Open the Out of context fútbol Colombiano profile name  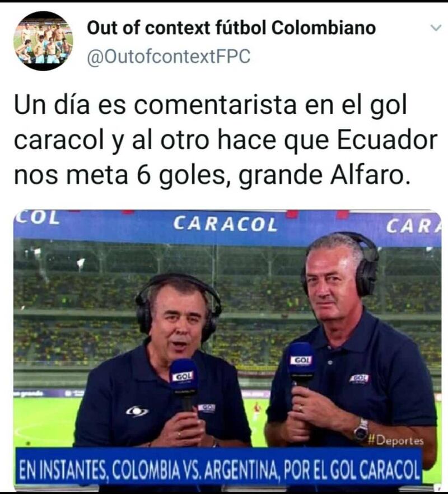pyautogui.click(x=231, y=28)
